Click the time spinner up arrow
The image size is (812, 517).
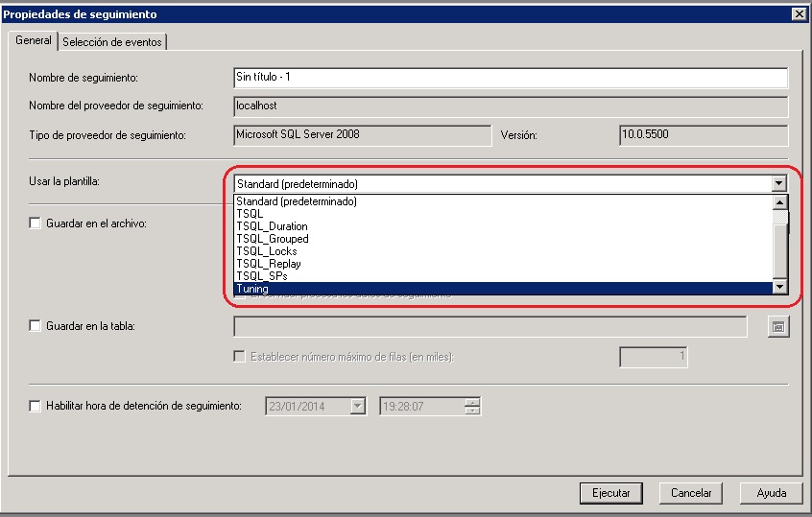click(472, 402)
